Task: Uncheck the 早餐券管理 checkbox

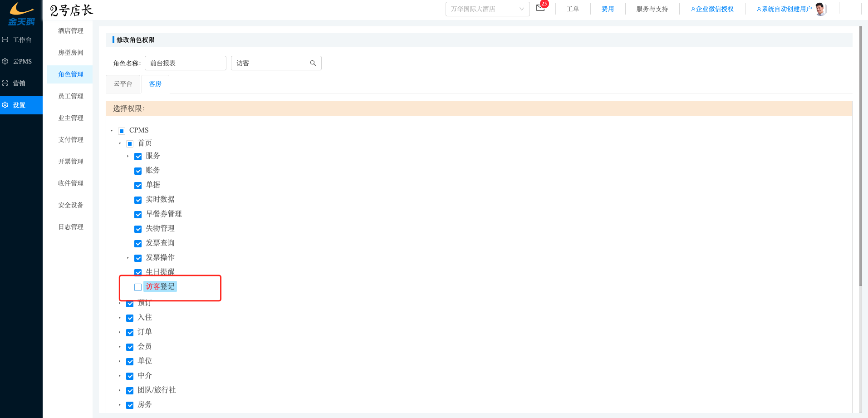Action: pos(138,215)
